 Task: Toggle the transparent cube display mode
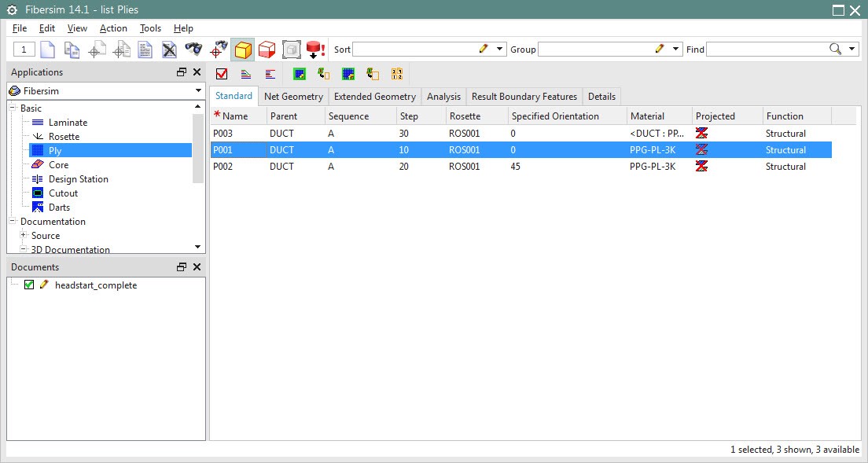point(292,49)
